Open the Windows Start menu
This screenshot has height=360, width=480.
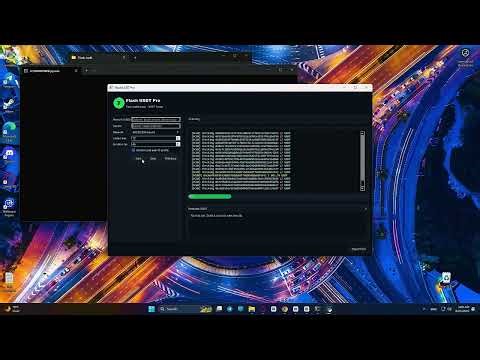[151, 309]
